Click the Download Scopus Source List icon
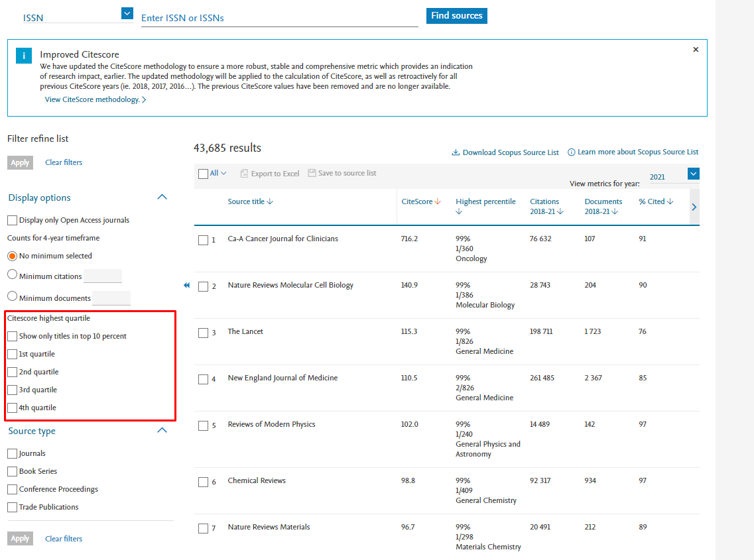Image resolution: width=754 pixels, height=560 pixels. 456,152
